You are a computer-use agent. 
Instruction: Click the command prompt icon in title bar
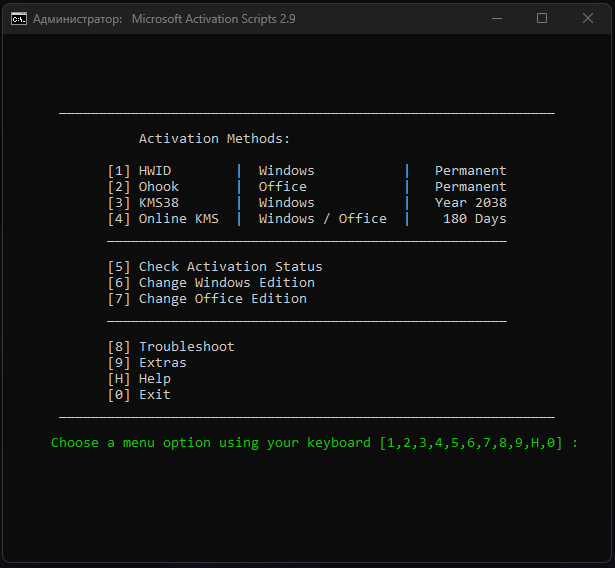(x=18, y=18)
